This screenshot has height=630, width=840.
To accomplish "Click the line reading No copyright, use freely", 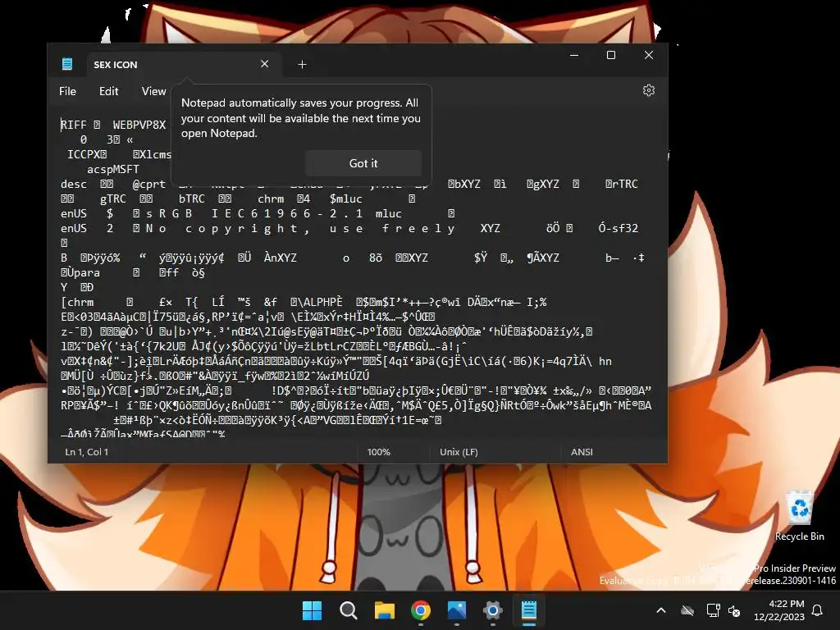I will (x=300, y=228).
